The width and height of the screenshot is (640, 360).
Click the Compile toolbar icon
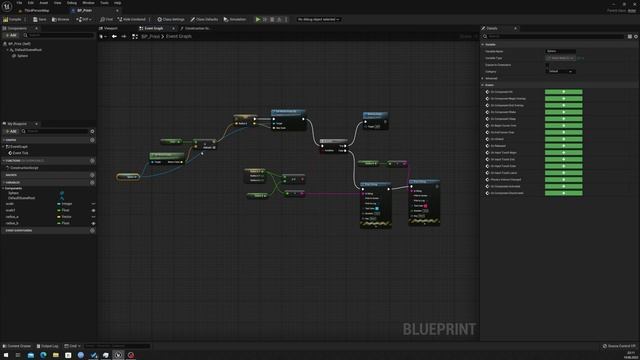[6, 19]
